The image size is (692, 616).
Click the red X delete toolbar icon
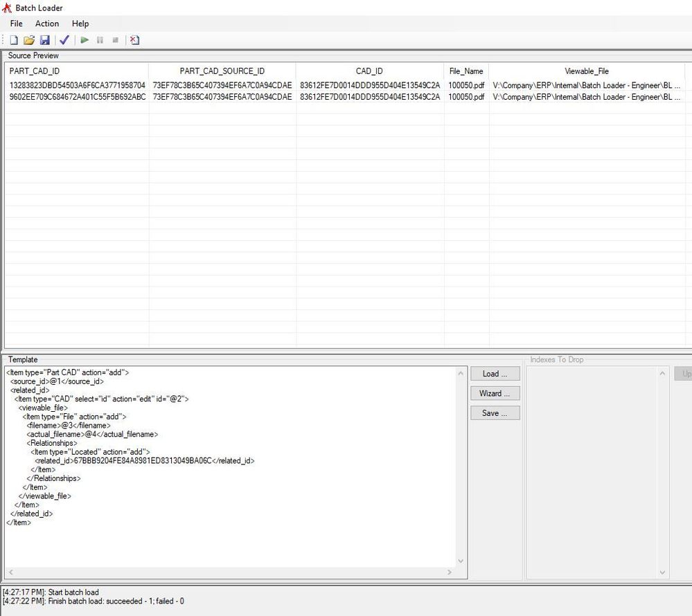(x=134, y=40)
